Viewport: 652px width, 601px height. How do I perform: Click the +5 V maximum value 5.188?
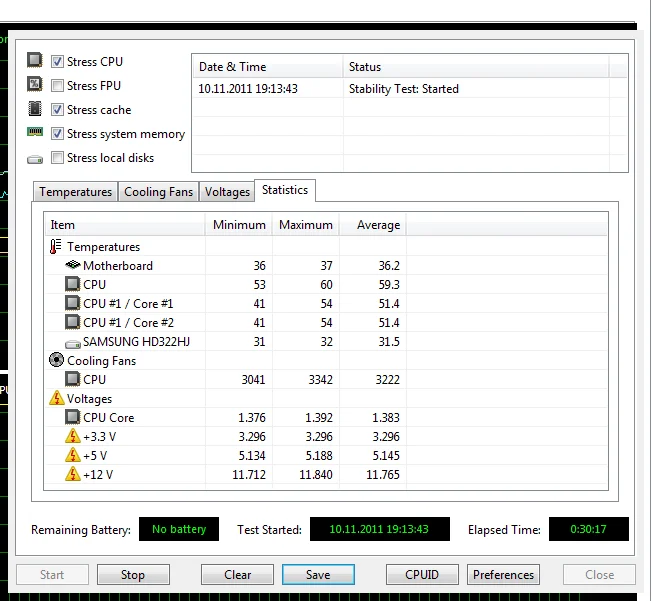(x=319, y=455)
